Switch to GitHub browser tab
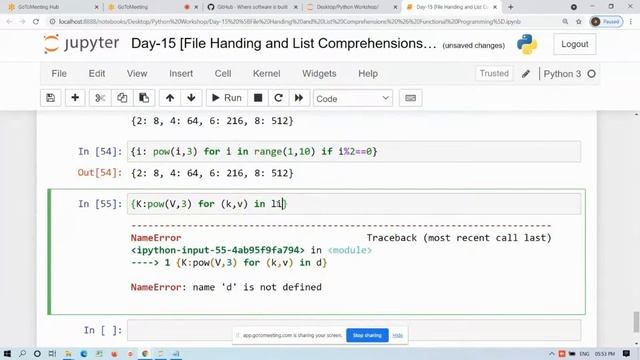Image resolution: width=640 pixels, height=360 pixels. tap(253, 7)
